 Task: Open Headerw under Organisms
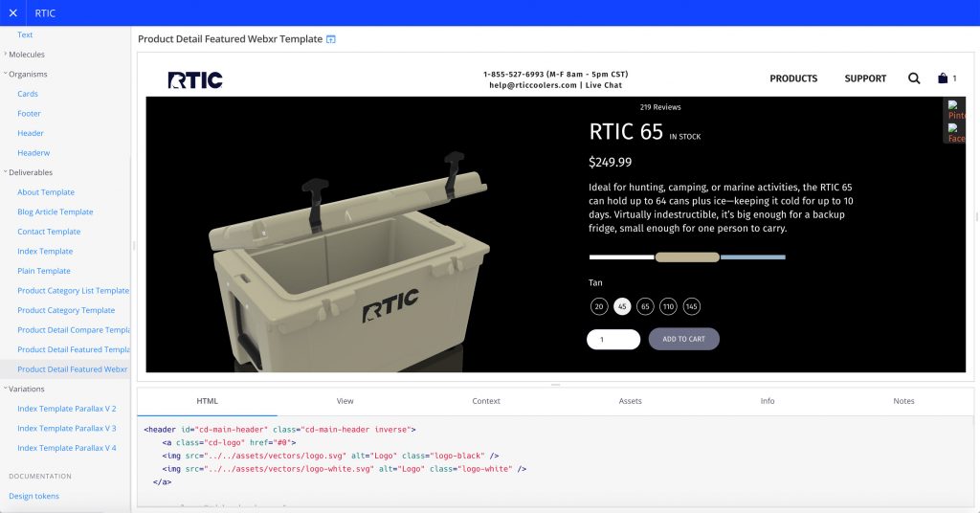click(33, 153)
